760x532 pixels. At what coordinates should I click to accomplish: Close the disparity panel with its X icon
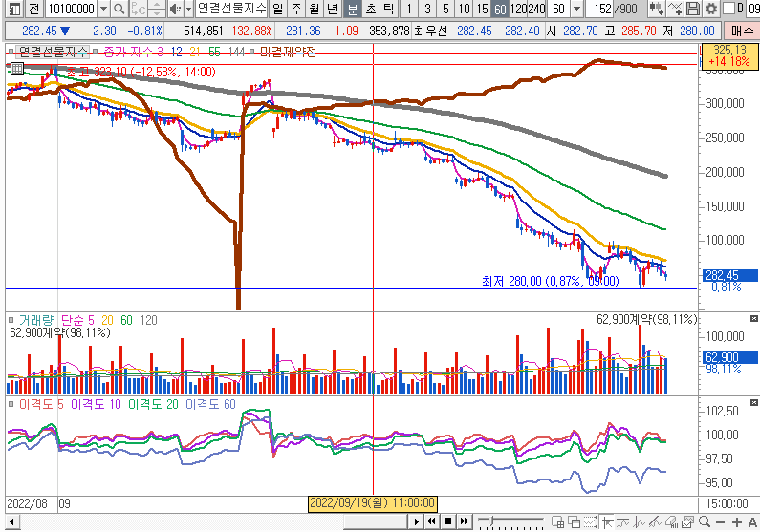point(754,404)
